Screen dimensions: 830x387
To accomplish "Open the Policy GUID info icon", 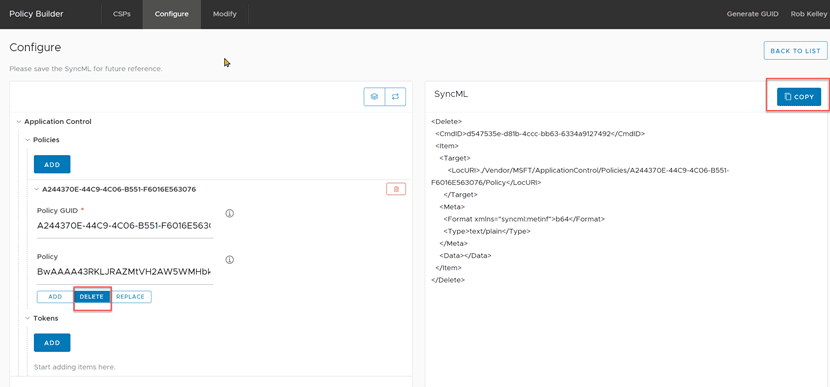I will click(230, 213).
